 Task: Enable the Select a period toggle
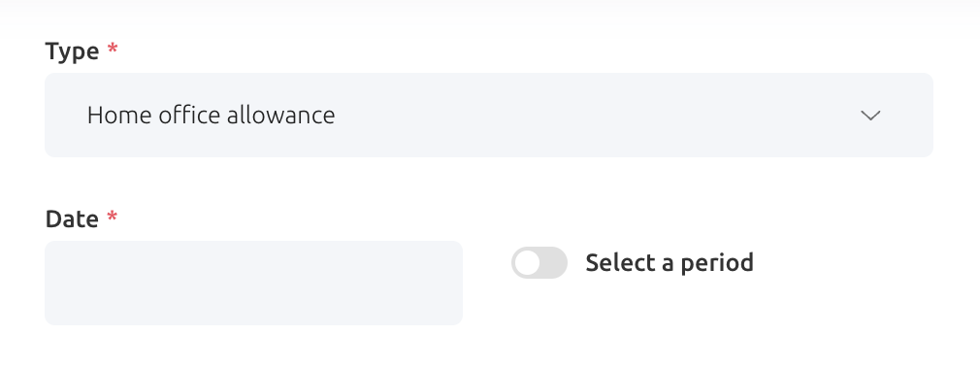click(539, 263)
